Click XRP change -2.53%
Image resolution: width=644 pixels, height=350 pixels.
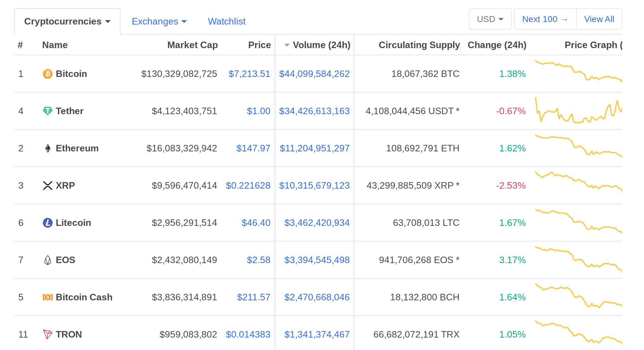[x=511, y=186]
